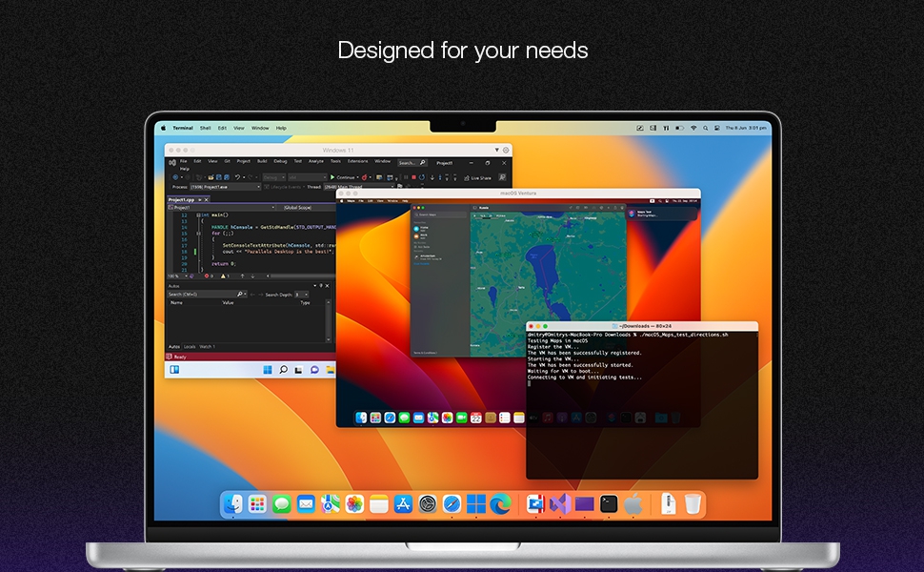
Task: Open Photos in the main Dock
Action: (354, 504)
